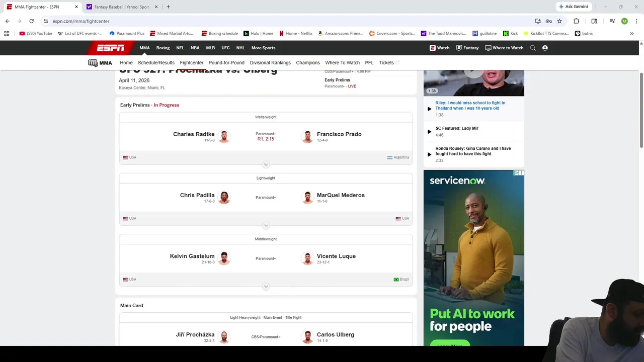Click the Ask Gemini button
Viewport: 644px width, 362px height.
[x=573, y=7]
